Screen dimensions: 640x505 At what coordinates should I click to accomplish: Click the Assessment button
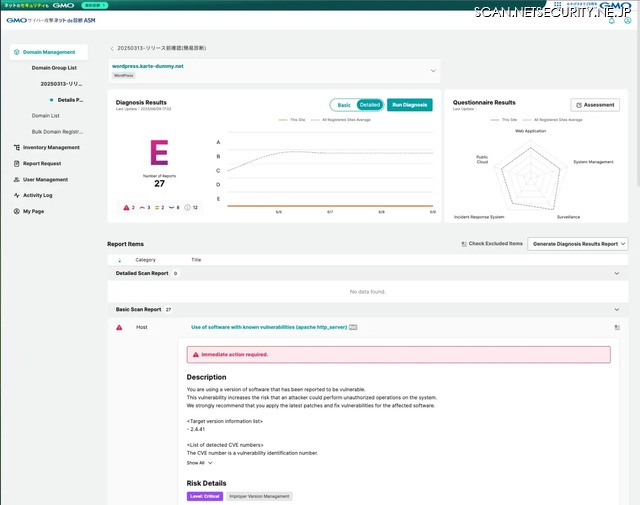pyautogui.click(x=595, y=104)
